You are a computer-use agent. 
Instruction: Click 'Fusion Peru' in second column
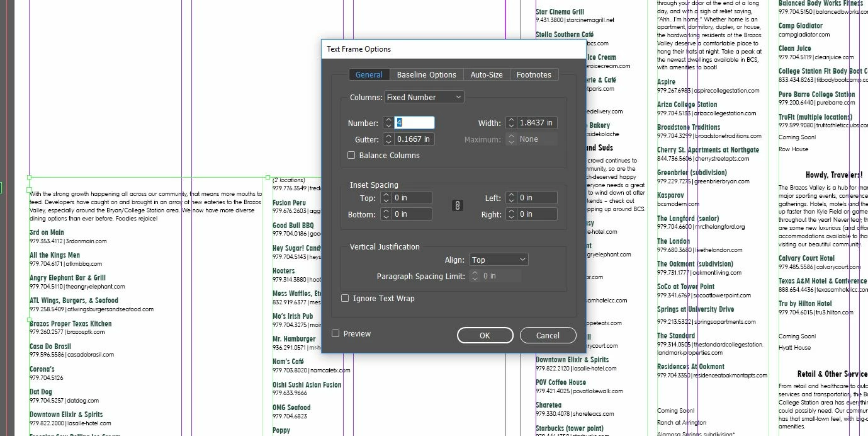[289, 203]
